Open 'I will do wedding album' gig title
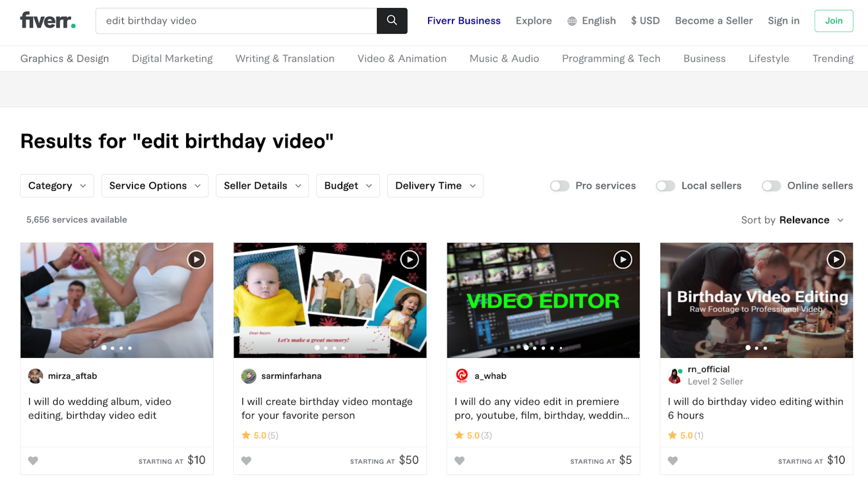Image resolution: width=868 pixels, height=488 pixels. click(100, 408)
